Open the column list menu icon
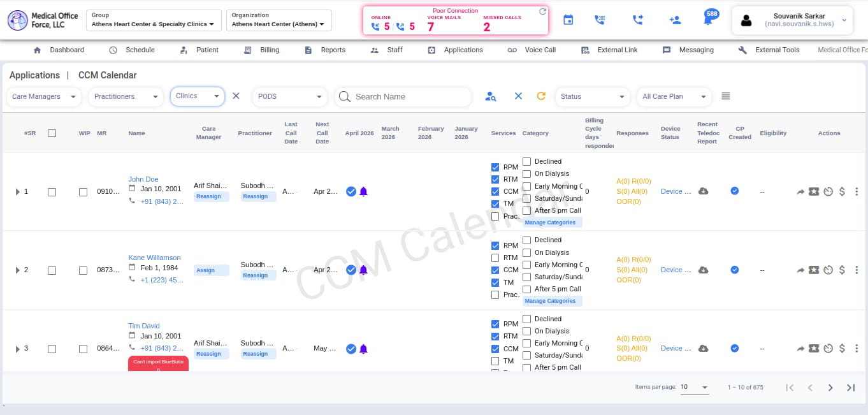Screen dimensions: 868x415 coord(725,96)
